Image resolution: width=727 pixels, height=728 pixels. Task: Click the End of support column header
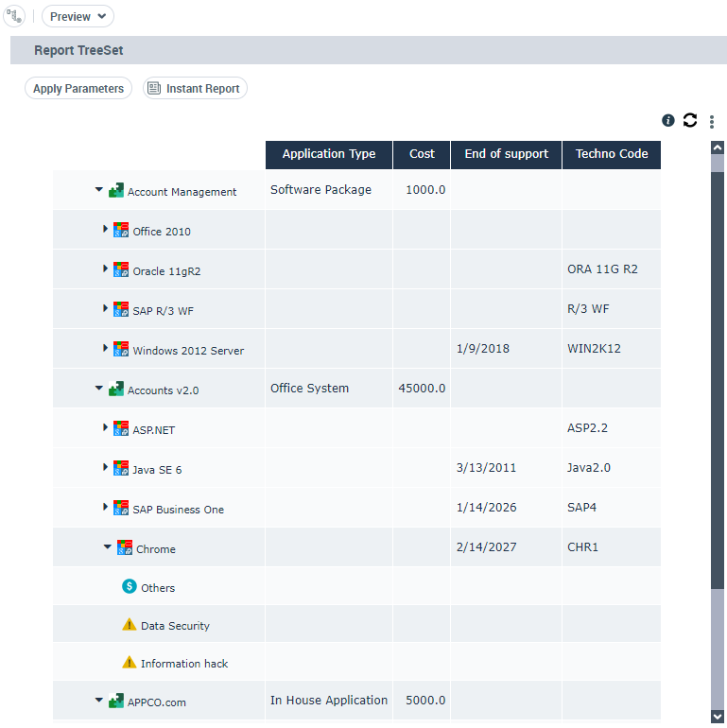[x=506, y=155]
